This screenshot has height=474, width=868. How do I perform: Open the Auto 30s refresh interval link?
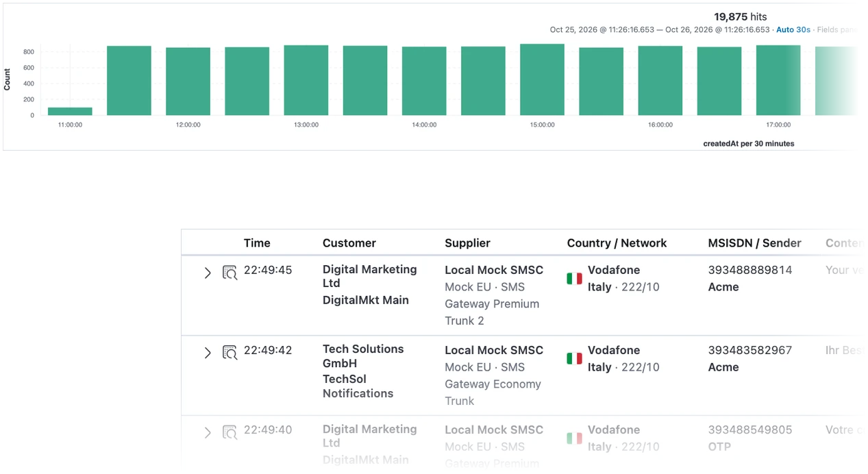[793, 30]
